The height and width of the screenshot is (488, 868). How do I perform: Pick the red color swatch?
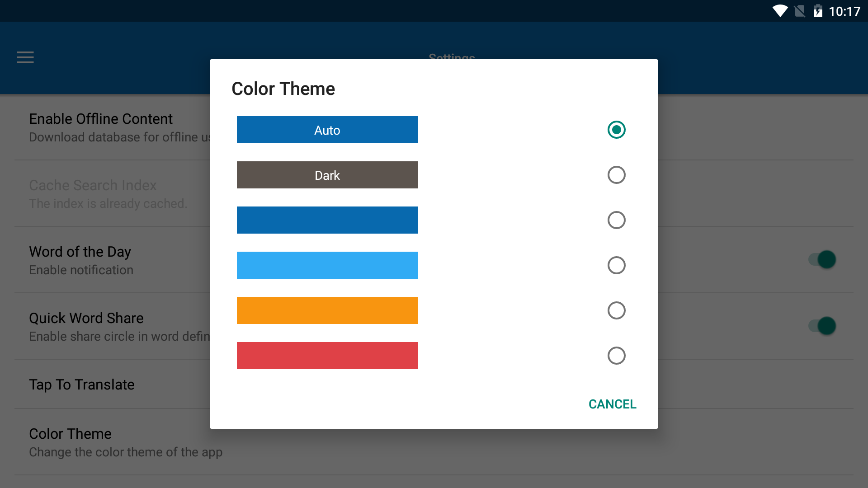(x=327, y=356)
